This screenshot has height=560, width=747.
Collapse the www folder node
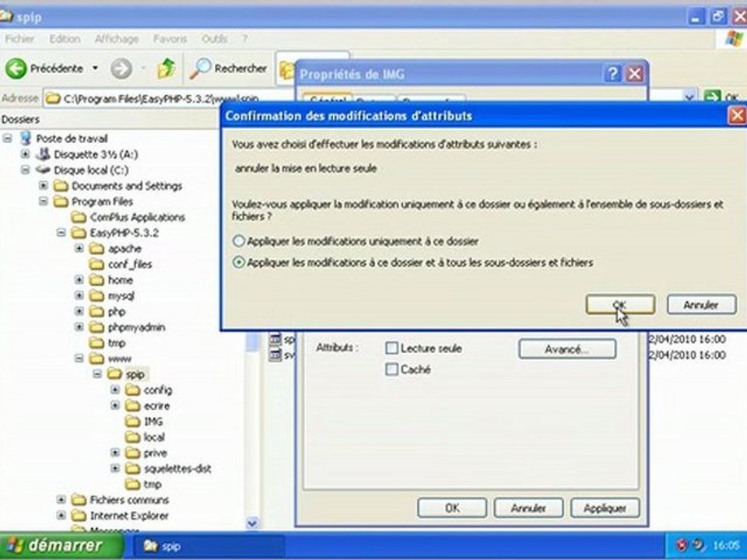point(79,358)
